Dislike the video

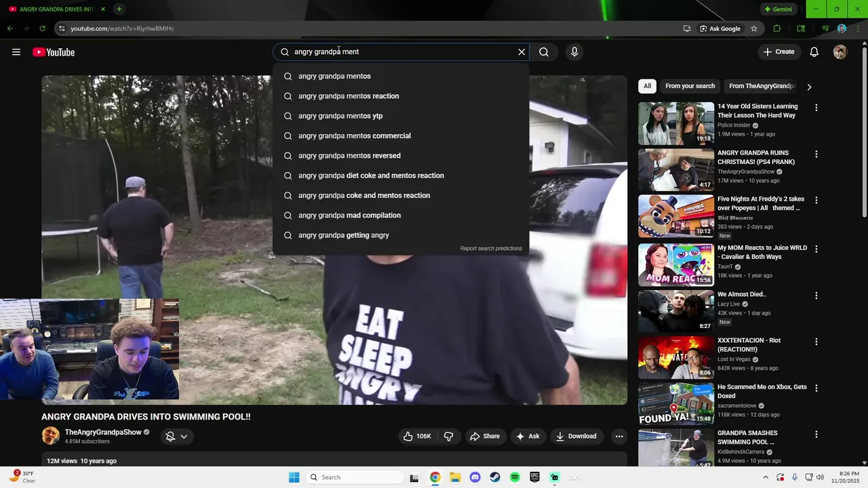448,436
